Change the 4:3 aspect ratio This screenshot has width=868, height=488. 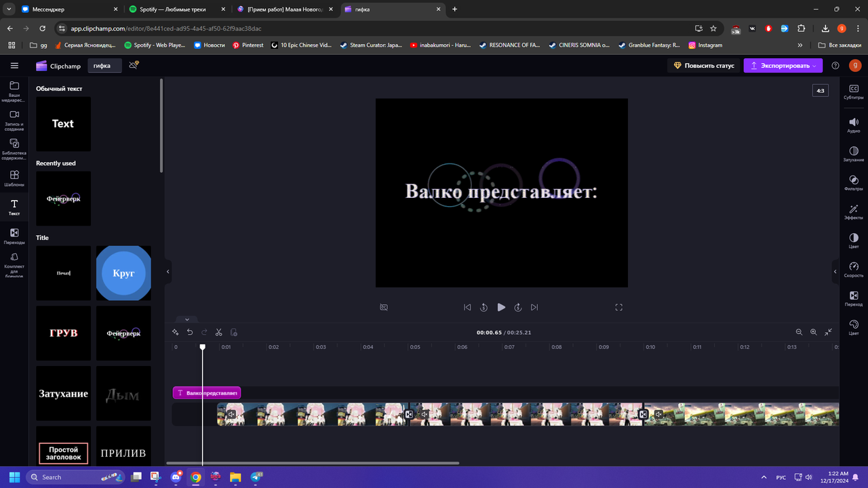(x=821, y=89)
